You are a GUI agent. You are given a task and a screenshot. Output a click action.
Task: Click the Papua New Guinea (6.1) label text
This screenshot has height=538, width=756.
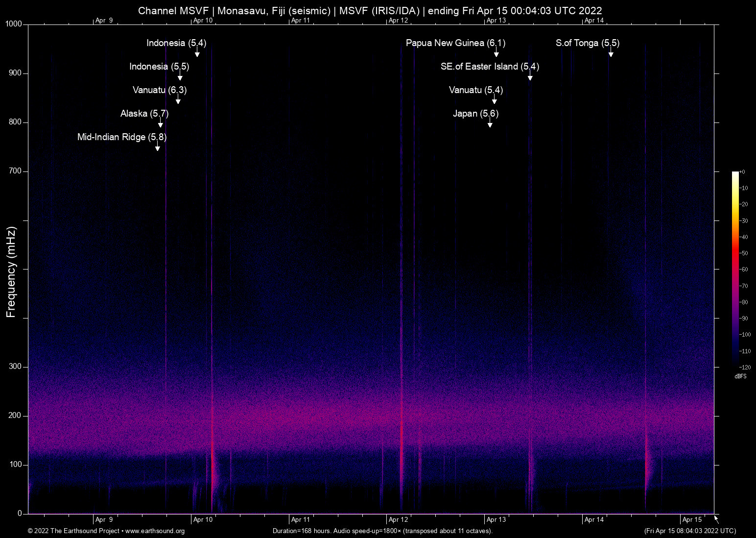click(455, 43)
